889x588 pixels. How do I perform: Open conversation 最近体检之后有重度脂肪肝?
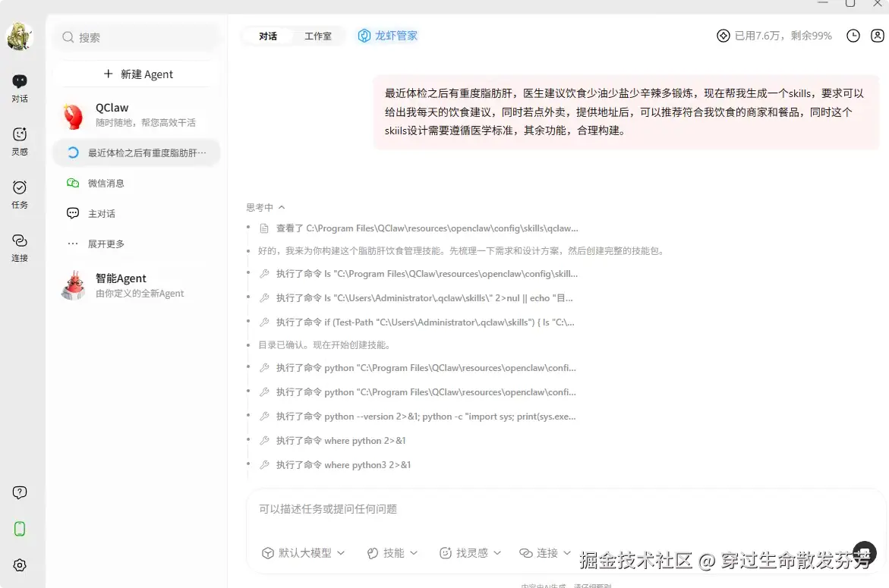pos(137,153)
